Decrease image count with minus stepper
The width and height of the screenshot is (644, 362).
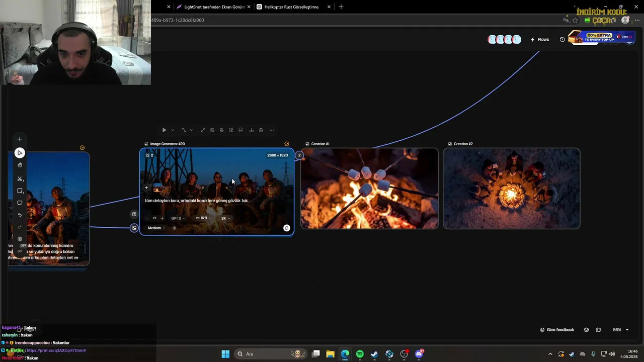coord(147,218)
